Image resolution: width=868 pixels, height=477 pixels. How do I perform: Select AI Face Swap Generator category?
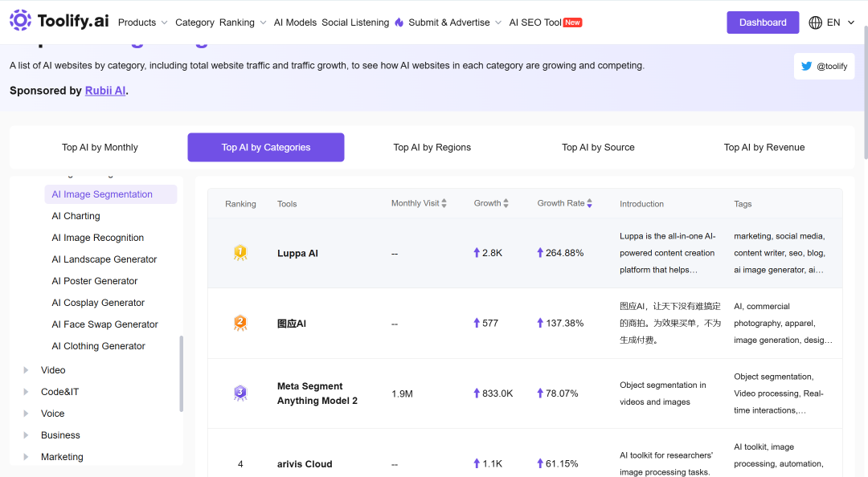[x=104, y=324]
